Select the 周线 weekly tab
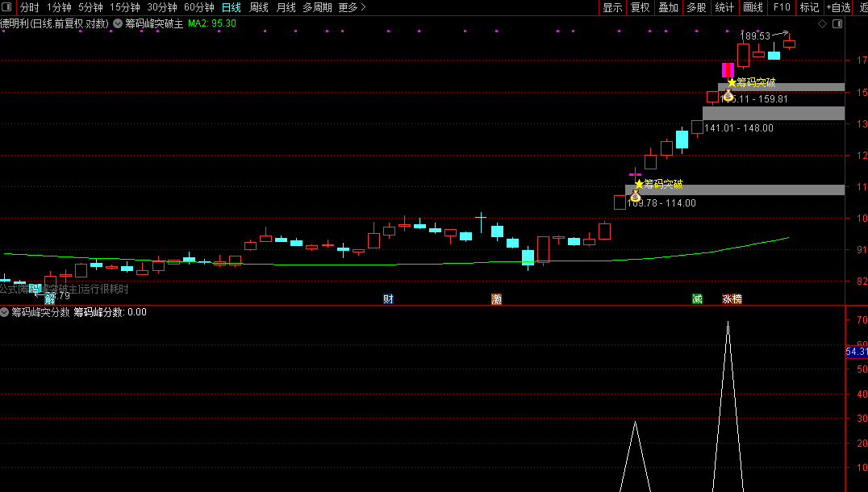This screenshot has height=492, width=868. click(x=258, y=7)
